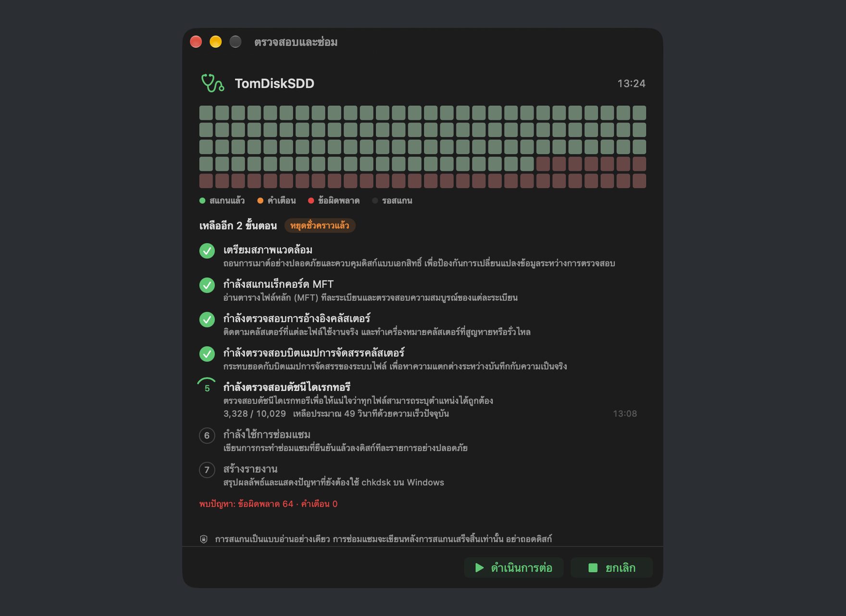Click the dark dot for รอสแกน legend
The width and height of the screenshot is (846, 616).
[375, 201]
